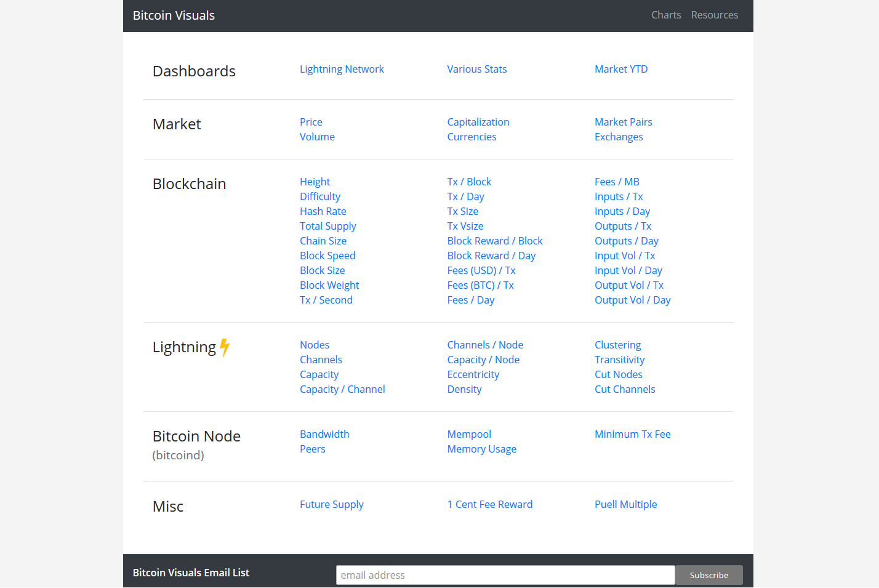Open the Fees (BTC) / Tx chart

point(481,285)
